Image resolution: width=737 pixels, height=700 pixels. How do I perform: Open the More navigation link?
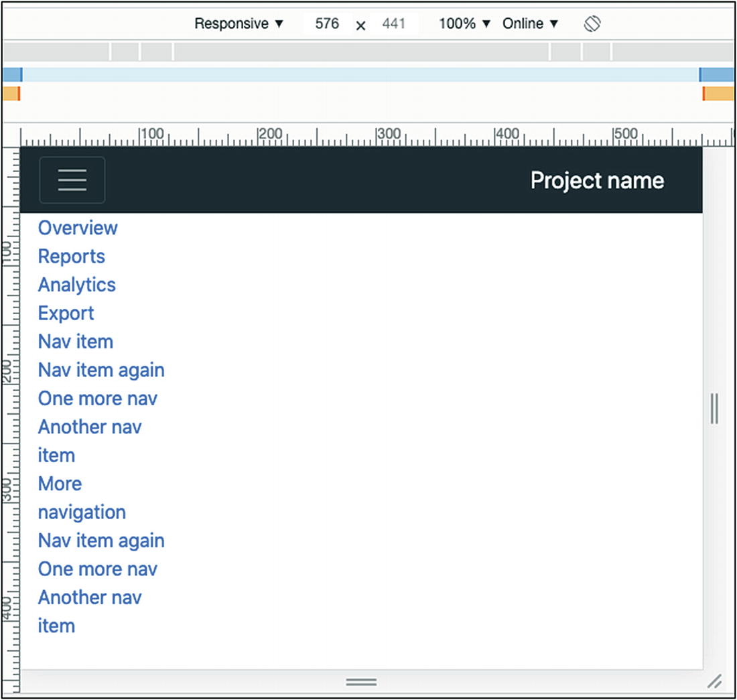[x=81, y=498]
